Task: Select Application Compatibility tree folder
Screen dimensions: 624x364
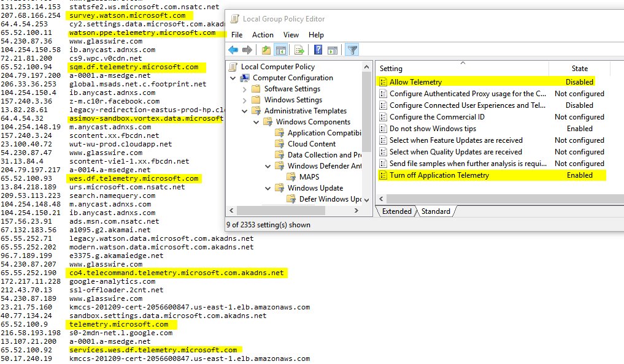Action: tap(325, 133)
